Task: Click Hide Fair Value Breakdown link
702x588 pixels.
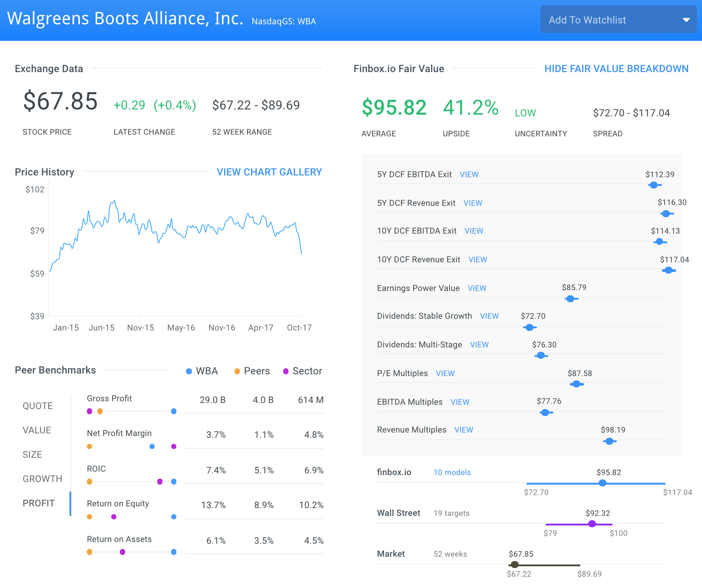Action: tap(616, 69)
